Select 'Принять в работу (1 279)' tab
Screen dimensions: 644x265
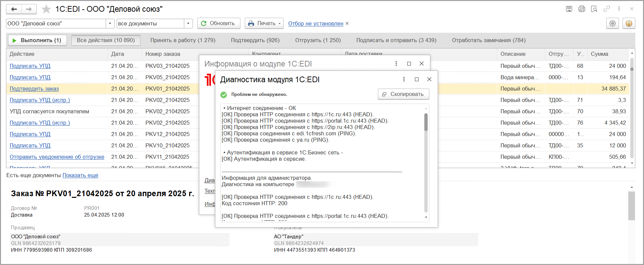click(183, 40)
